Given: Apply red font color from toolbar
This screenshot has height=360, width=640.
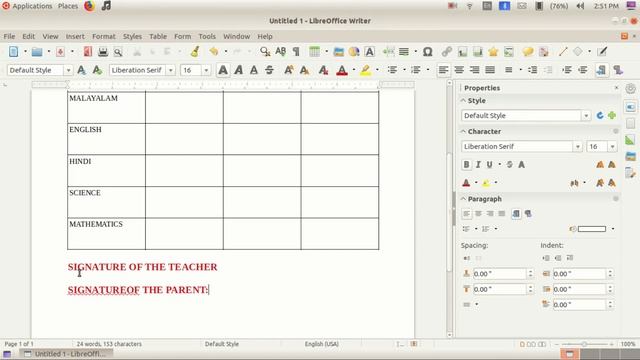Looking at the screenshot, I should [x=342, y=70].
